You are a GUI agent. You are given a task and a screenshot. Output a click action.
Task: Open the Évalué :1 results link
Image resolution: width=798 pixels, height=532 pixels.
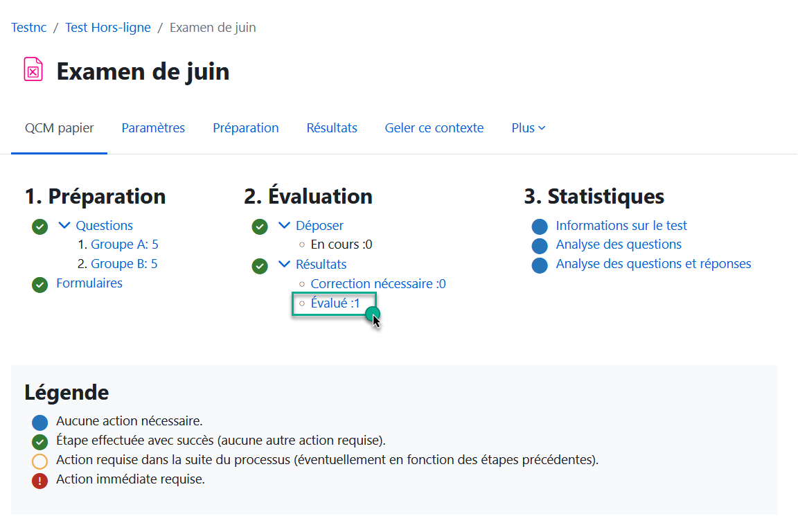335,303
